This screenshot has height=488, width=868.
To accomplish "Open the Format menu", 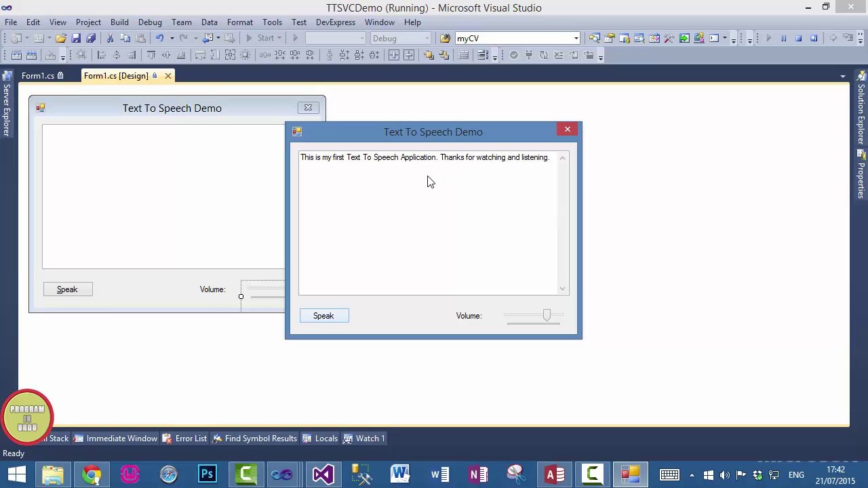I will (x=240, y=22).
